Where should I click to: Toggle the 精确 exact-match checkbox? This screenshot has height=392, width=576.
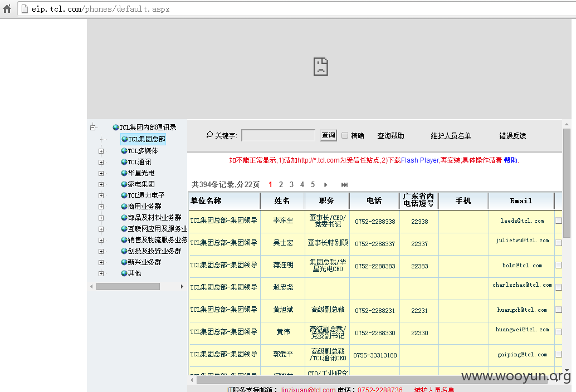345,135
